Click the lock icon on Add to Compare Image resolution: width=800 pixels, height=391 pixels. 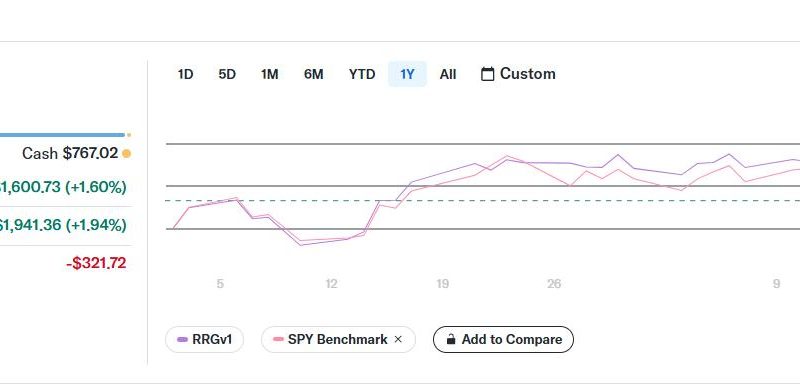pyautogui.click(x=451, y=339)
